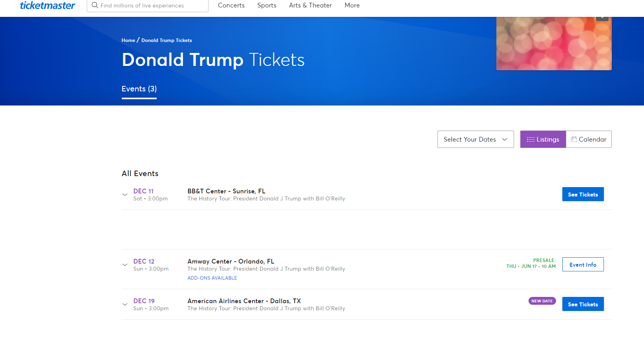Open the Select Your Dates dropdown

click(x=476, y=139)
